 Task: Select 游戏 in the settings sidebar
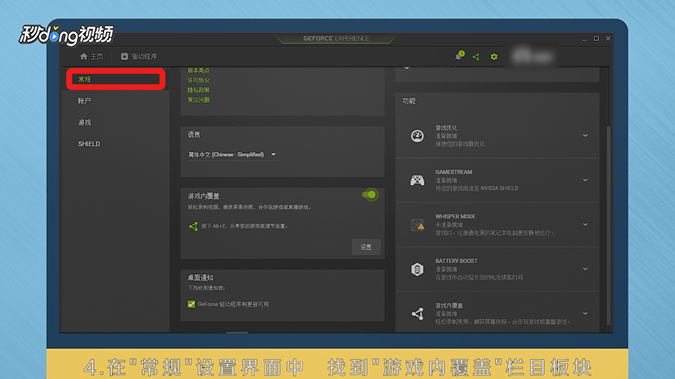tap(84, 122)
